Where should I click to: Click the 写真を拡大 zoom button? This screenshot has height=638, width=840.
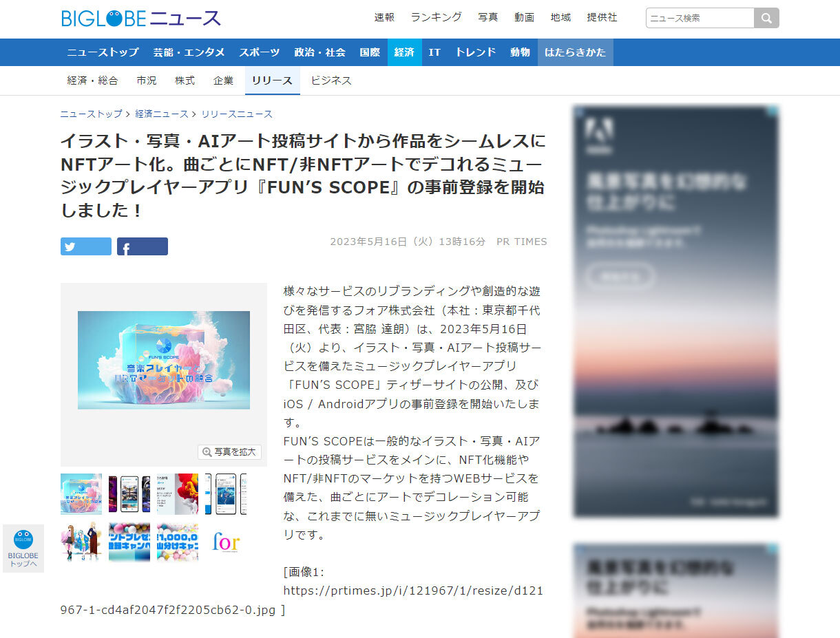[230, 452]
